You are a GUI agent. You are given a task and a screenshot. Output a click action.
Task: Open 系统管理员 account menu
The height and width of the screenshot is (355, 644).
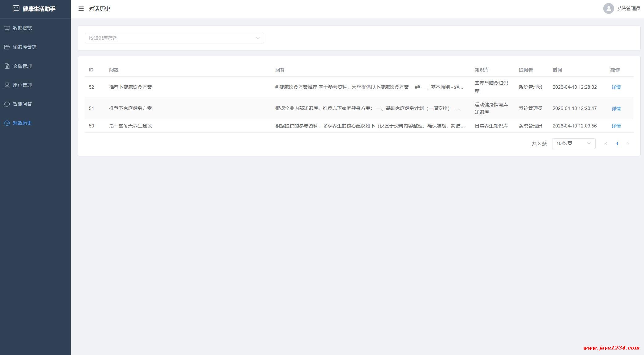[x=628, y=9]
